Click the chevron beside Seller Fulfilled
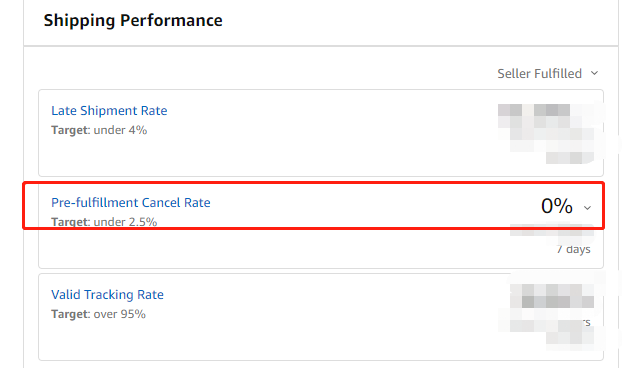 tap(594, 73)
